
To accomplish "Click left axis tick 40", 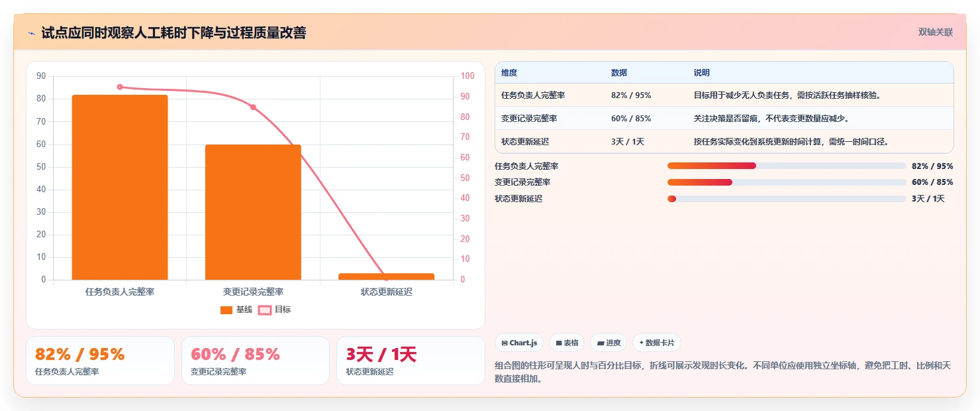I will (41, 190).
